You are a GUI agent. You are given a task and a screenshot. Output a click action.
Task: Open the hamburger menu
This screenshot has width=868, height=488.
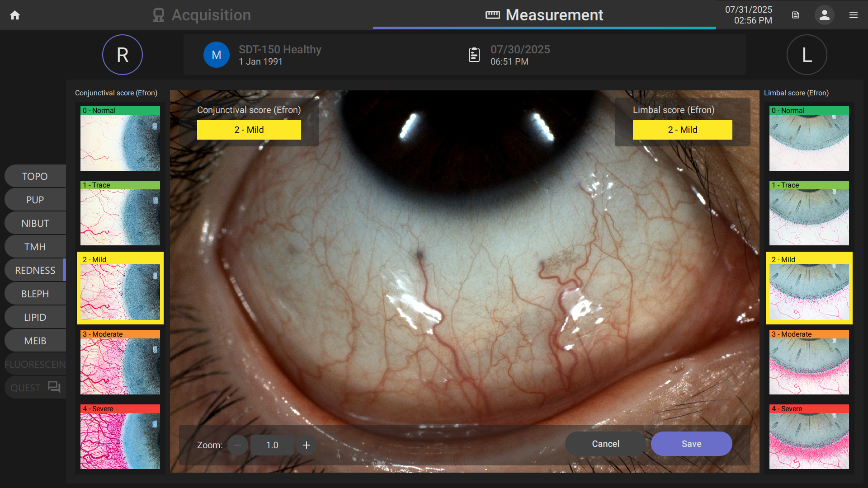coord(854,15)
